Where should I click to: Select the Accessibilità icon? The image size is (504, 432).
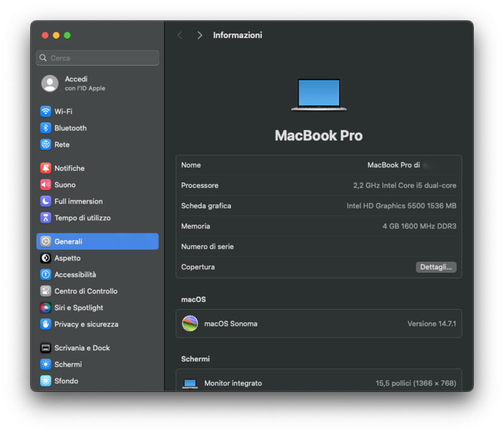(x=45, y=274)
